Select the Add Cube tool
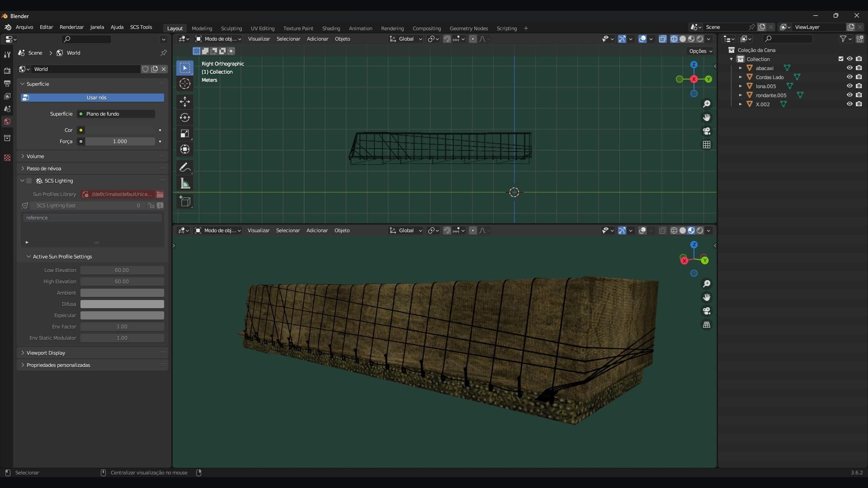 [x=185, y=202]
